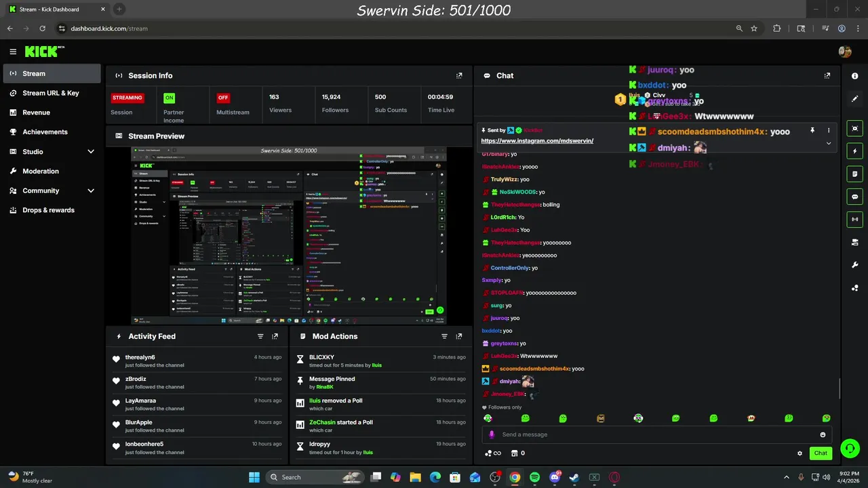Click the info icon in right sidebar

(855, 76)
